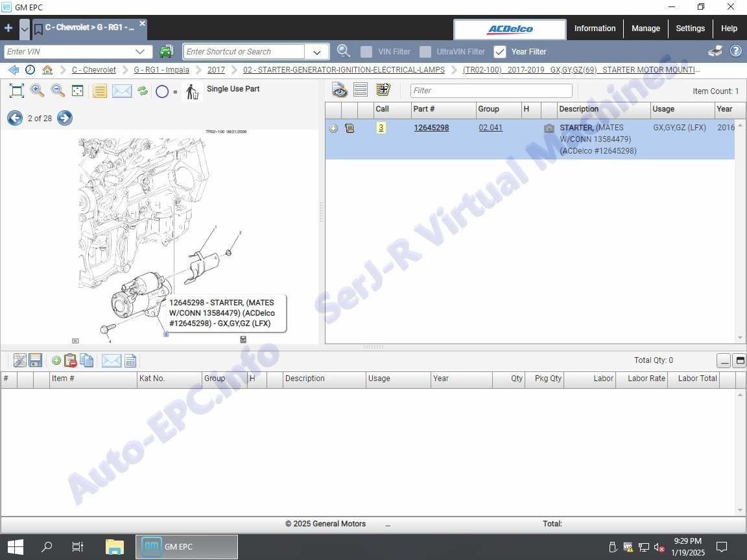The width and height of the screenshot is (747, 560).
Task: Uncheck the Year Filter checkbox
Action: [x=500, y=52]
